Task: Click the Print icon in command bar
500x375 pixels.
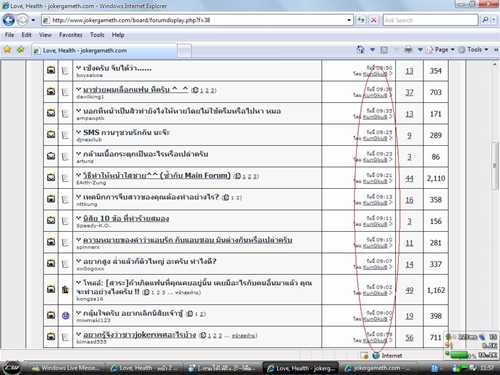Action: [x=408, y=50]
